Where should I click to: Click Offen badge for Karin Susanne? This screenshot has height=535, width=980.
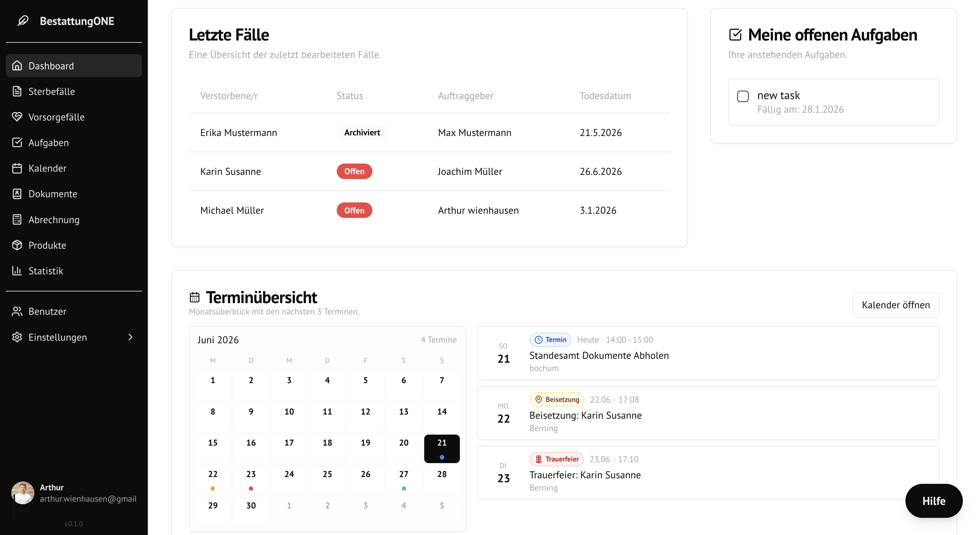point(354,171)
